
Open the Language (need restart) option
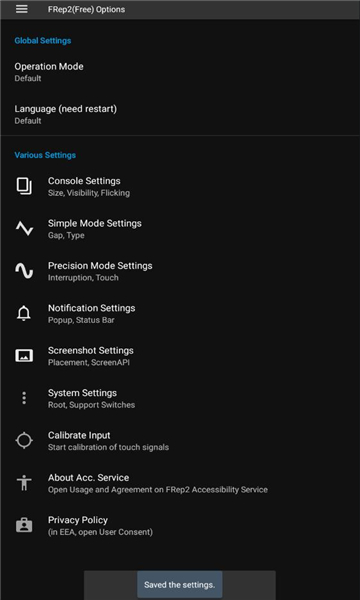(180, 114)
